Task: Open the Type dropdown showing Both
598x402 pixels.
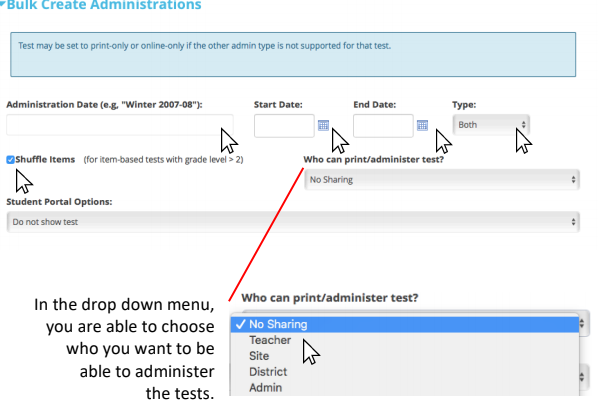Action: pyautogui.click(x=491, y=125)
